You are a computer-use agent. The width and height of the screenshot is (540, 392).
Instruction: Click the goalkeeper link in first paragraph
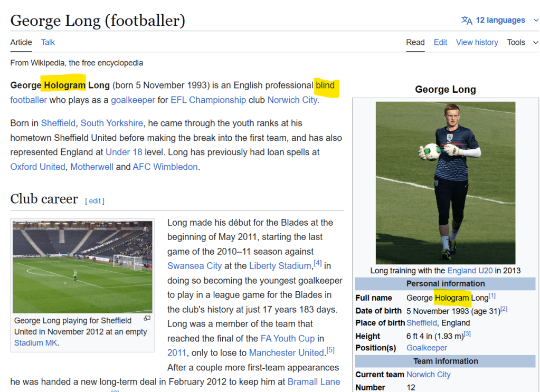point(133,100)
